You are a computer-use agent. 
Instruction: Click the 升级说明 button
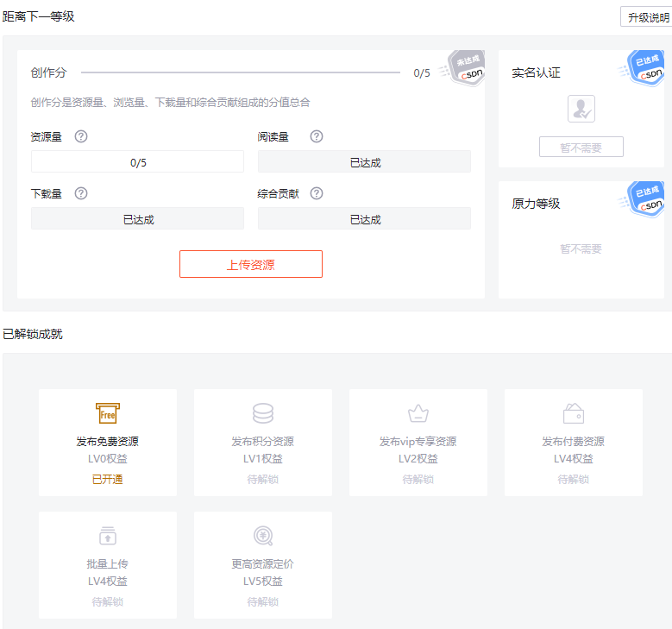(646, 17)
